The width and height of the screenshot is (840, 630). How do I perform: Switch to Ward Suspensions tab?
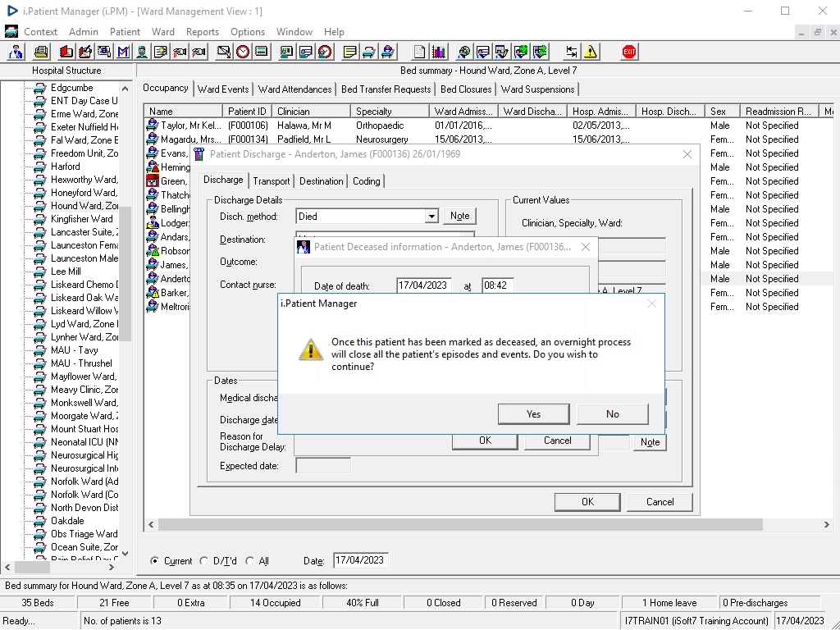tap(537, 89)
